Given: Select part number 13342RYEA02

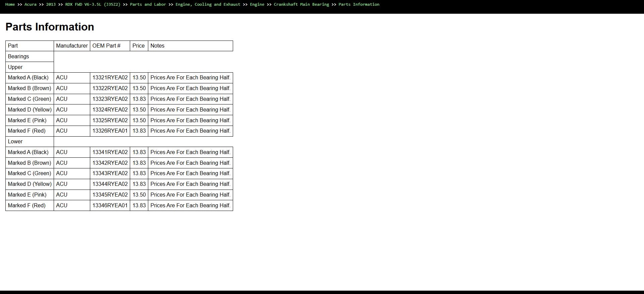Looking at the screenshot, I should click(110, 163).
